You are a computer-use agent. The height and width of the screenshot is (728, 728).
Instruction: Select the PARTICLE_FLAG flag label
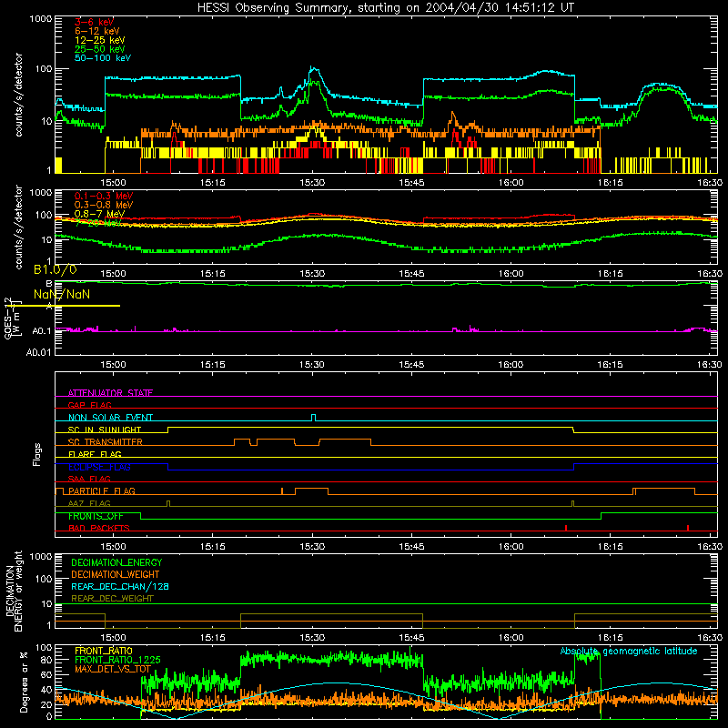click(x=102, y=491)
